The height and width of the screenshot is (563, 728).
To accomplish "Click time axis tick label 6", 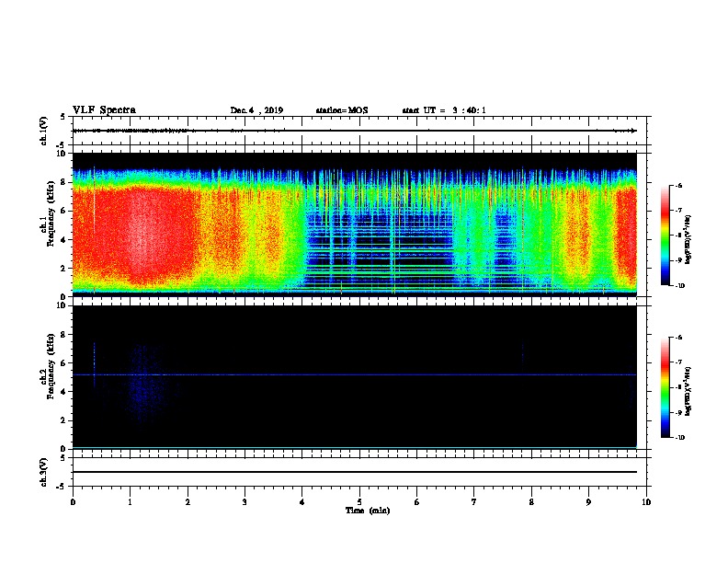I will [x=416, y=501].
